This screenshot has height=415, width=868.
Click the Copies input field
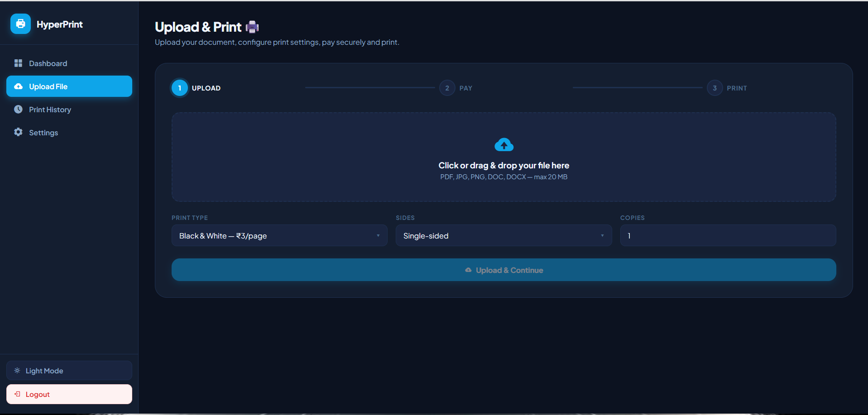point(728,235)
